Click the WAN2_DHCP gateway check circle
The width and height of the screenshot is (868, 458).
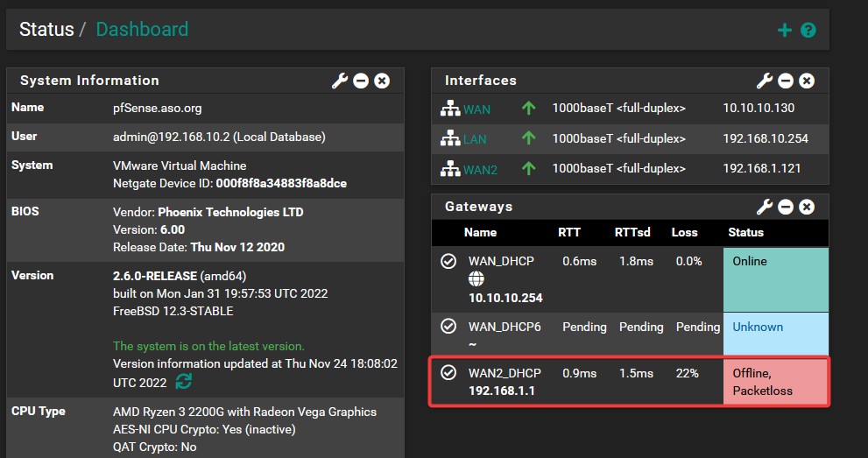(448, 373)
